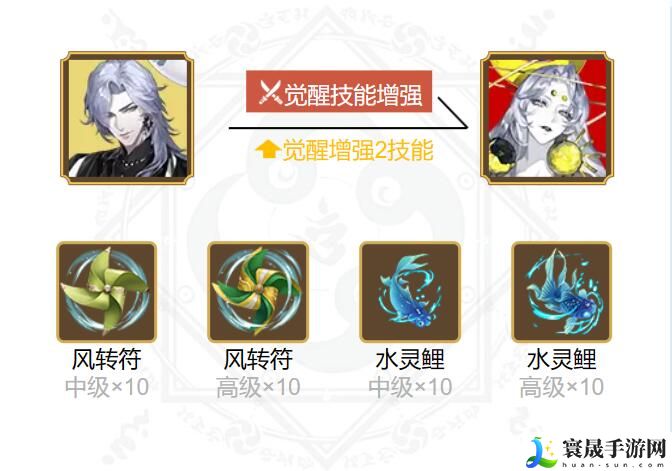Select the light green 中级 风转符 pinwheel icon
Image resolution: width=672 pixels, height=471 pixels.
[107, 292]
